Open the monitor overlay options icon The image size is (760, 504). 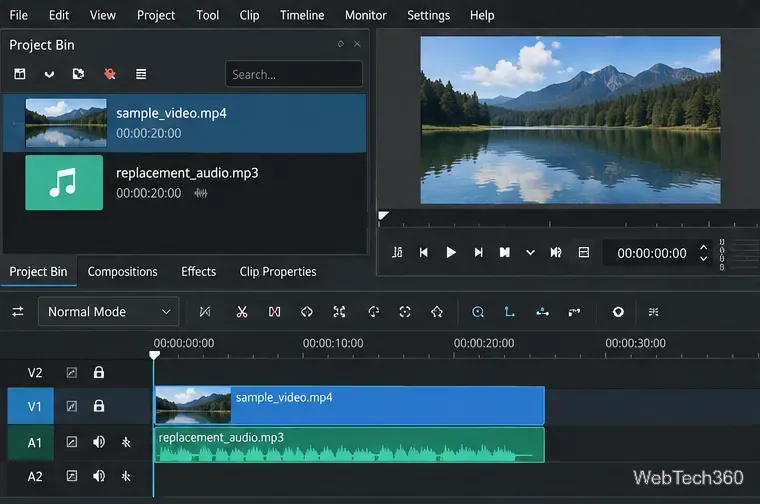(584, 252)
